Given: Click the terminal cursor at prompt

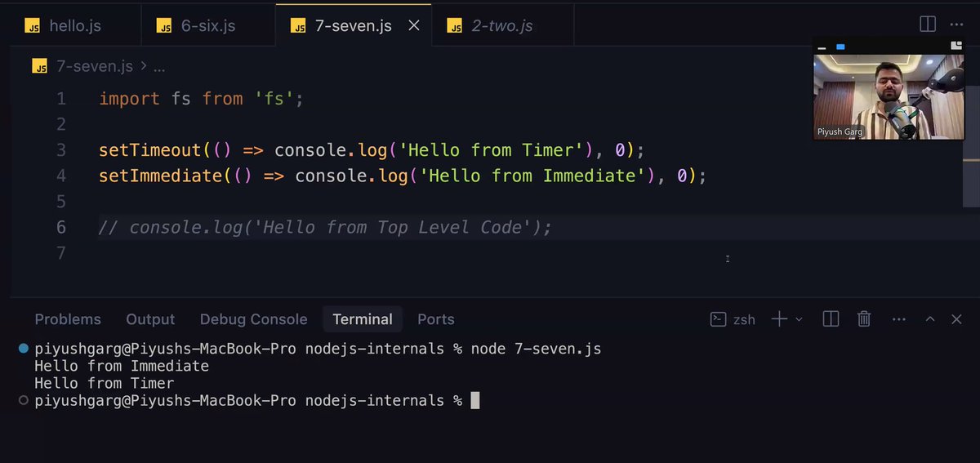Looking at the screenshot, I should pos(475,400).
